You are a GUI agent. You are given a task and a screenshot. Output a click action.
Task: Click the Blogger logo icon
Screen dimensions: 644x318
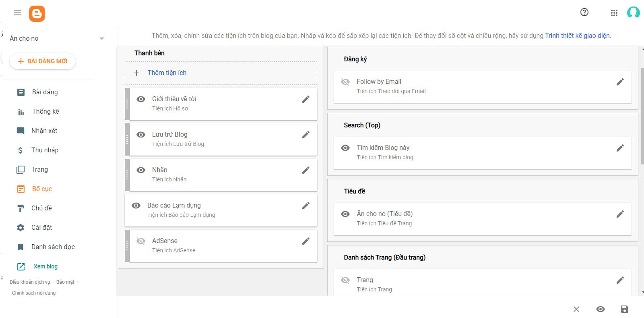(x=37, y=14)
